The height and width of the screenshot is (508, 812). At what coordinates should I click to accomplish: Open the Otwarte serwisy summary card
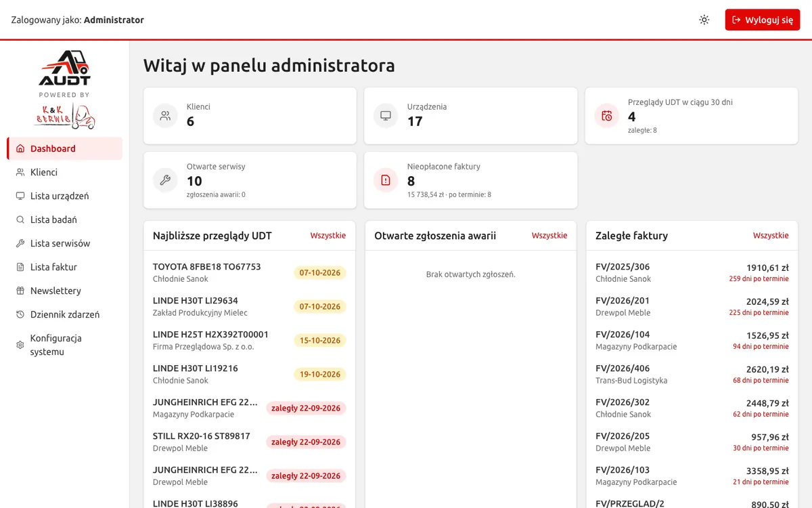pyautogui.click(x=250, y=180)
